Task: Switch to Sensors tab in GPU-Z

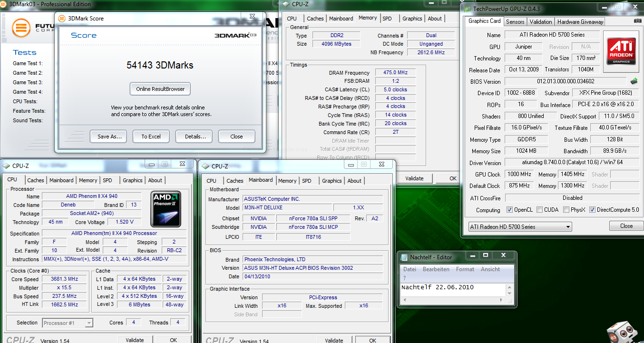Action: coord(515,21)
